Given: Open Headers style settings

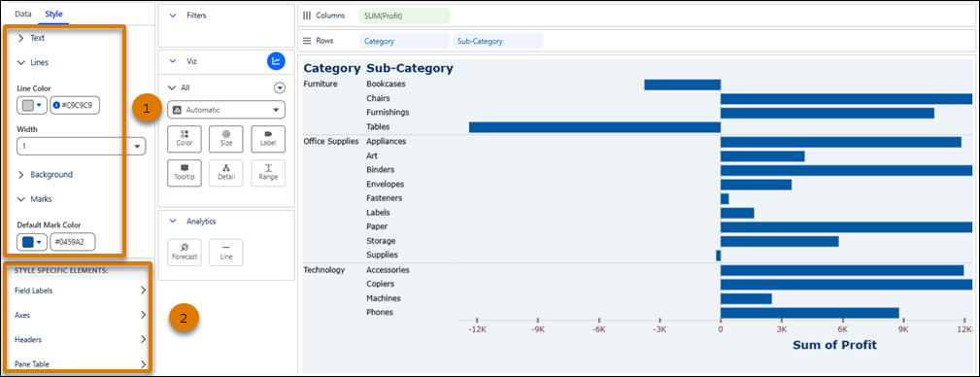Looking at the screenshot, I should pos(80,339).
